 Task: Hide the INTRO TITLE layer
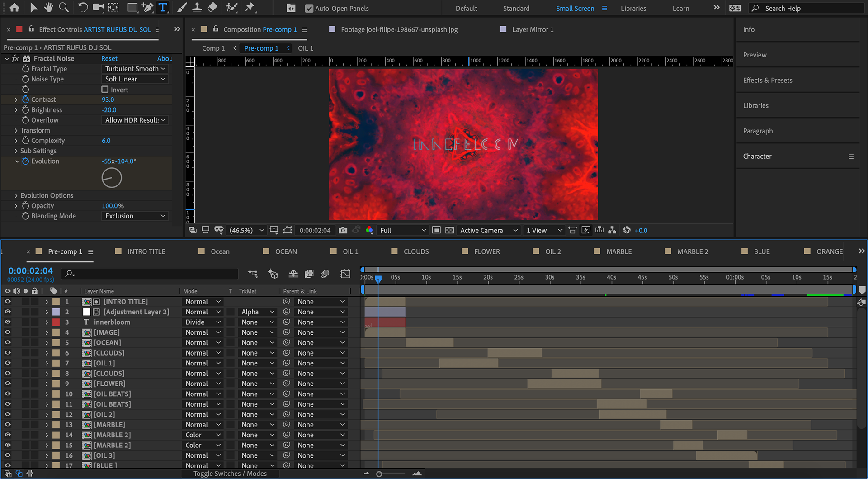click(x=8, y=302)
